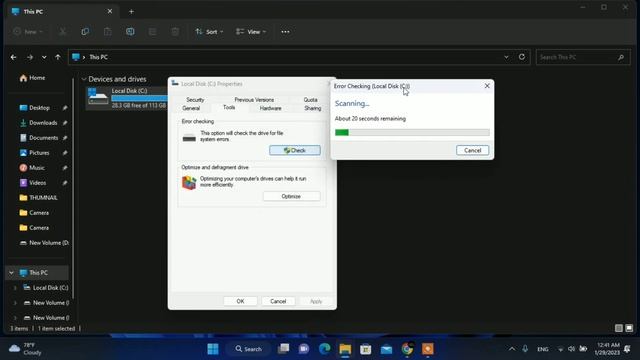Open THUMNAIL folder in navigation pane
The image size is (640, 360).
[x=42, y=198]
